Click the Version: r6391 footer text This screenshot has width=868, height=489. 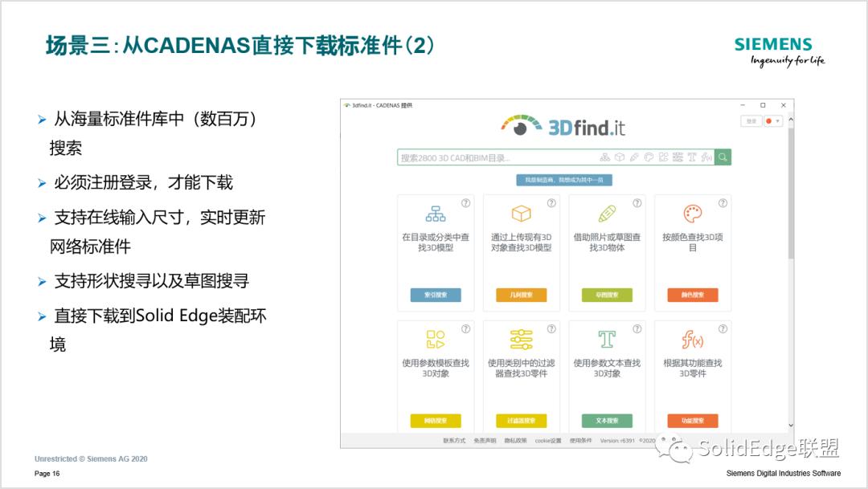pyautogui.click(x=617, y=441)
